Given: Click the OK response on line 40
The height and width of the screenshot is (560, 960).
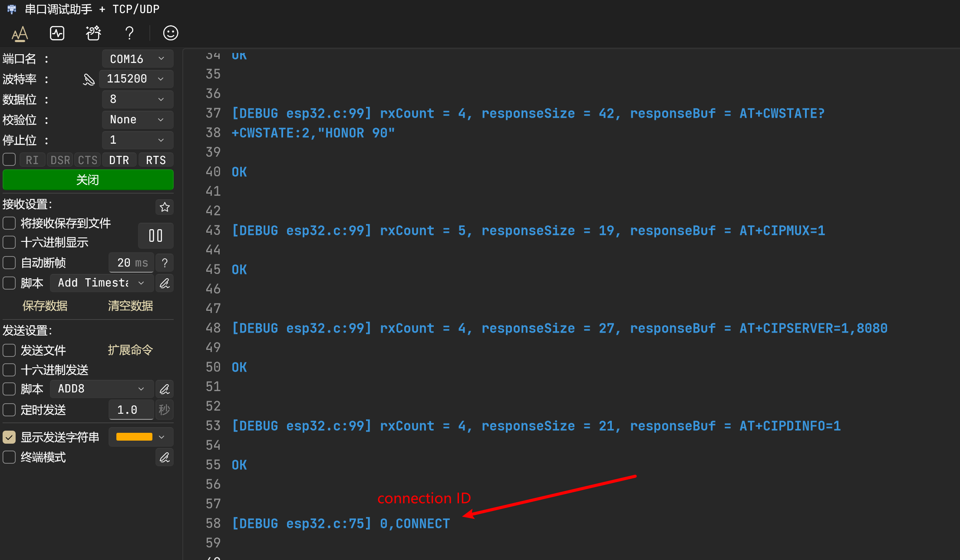Looking at the screenshot, I should click(x=239, y=172).
